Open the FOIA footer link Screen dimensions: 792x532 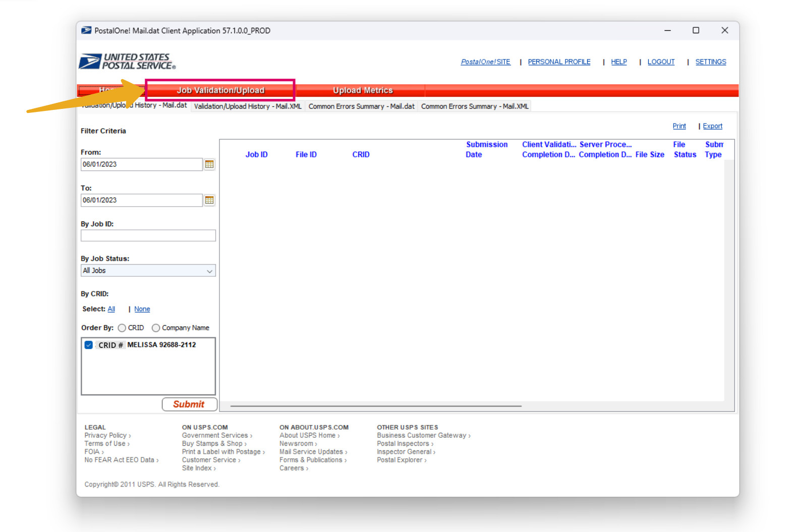pyautogui.click(x=94, y=452)
